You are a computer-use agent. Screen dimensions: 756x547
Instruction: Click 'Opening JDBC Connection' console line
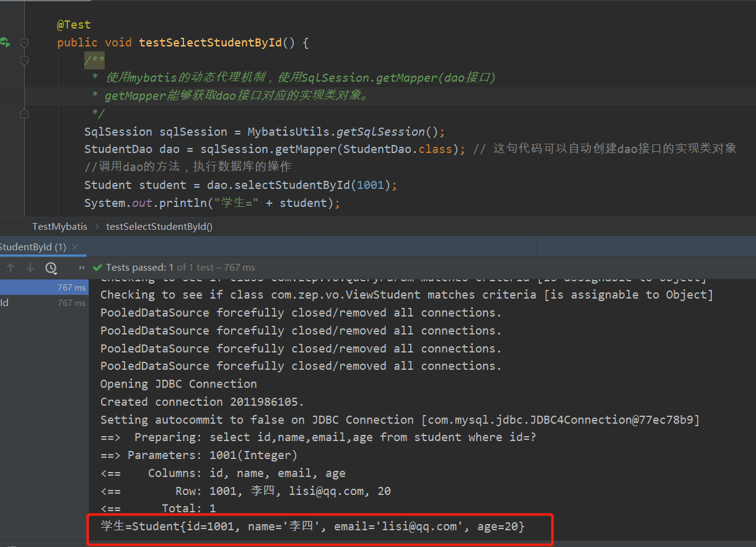[x=178, y=384]
